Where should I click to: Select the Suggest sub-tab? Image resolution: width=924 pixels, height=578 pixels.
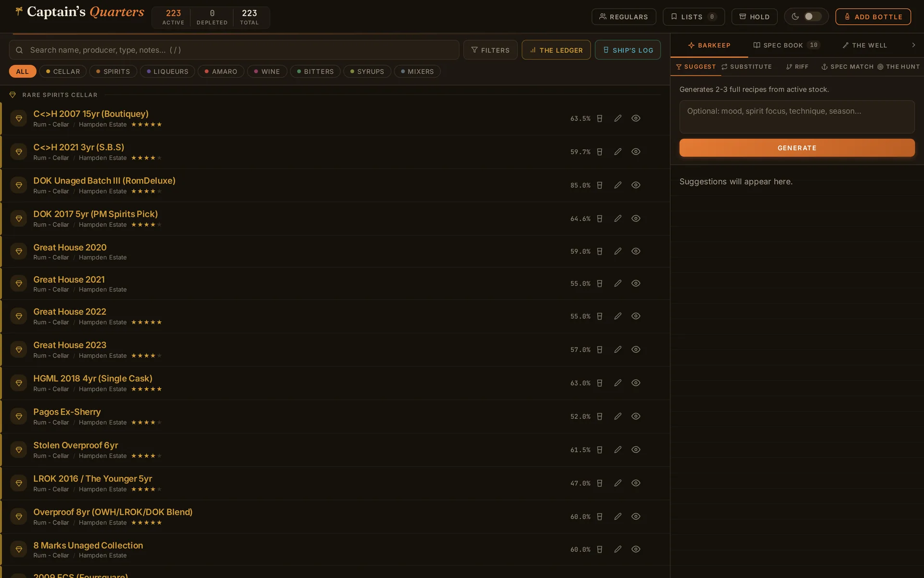click(x=696, y=67)
